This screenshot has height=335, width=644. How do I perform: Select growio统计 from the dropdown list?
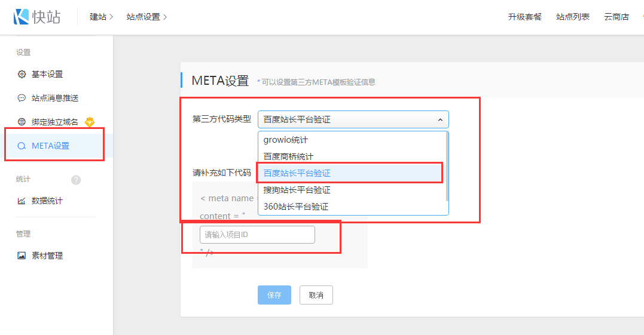pos(285,140)
